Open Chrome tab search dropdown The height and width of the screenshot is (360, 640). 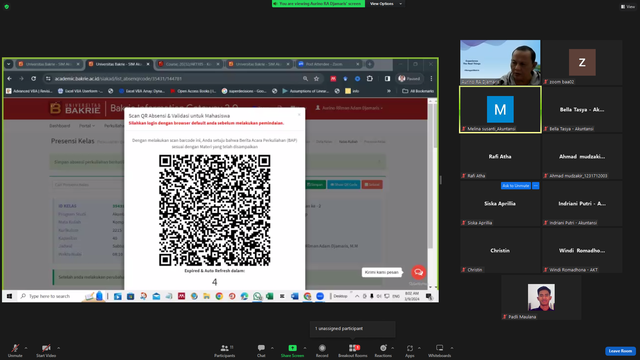(9, 64)
